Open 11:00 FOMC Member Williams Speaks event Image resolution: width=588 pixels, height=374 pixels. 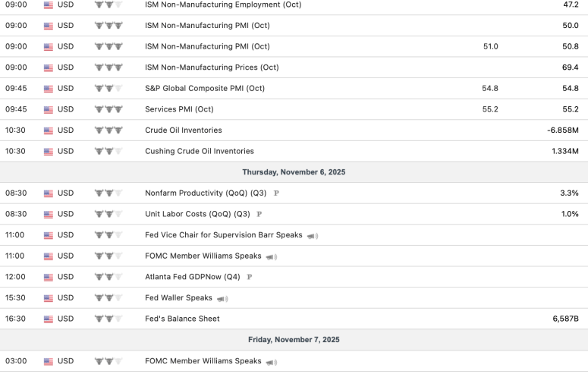[x=203, y=256]
